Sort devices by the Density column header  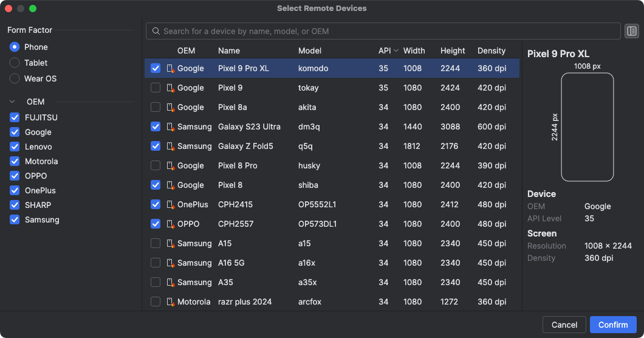point(491,51)
